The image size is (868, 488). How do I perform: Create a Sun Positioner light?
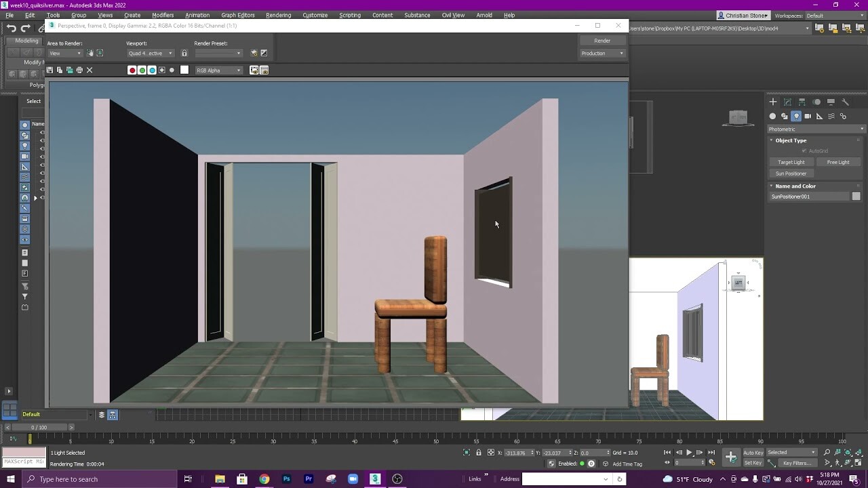pos(791,174)
